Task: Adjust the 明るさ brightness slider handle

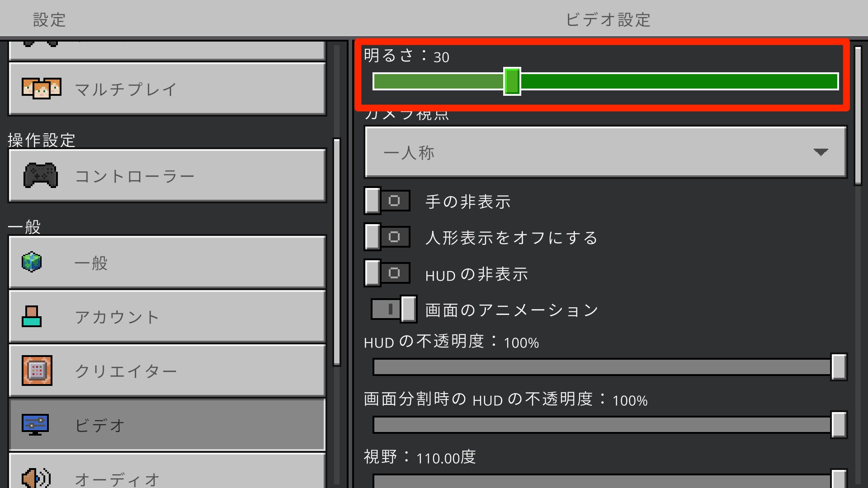Action: coord(513,81)
